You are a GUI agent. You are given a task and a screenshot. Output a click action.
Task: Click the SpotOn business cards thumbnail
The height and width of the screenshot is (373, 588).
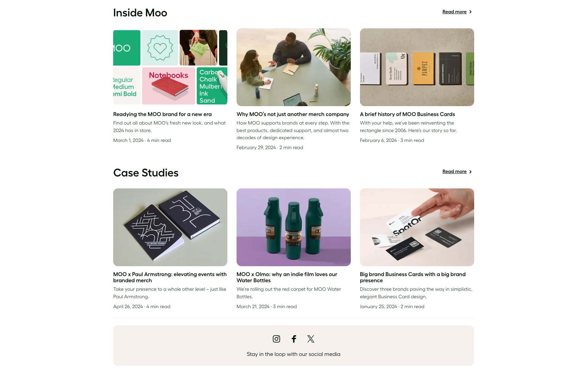pos(417,227)
